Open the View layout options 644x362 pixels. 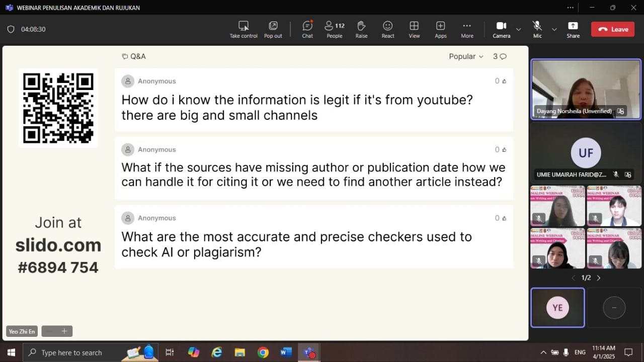(414, 29)
